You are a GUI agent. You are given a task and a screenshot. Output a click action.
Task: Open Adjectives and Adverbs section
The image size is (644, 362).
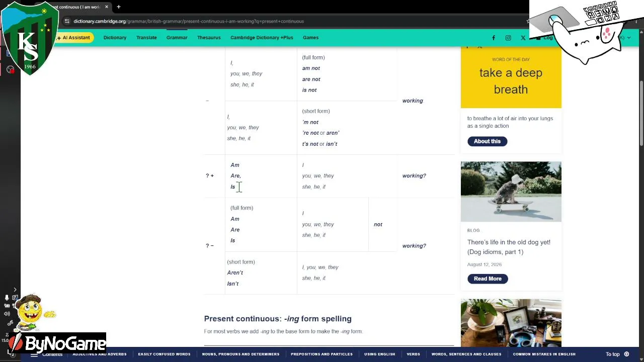[100, 354]
